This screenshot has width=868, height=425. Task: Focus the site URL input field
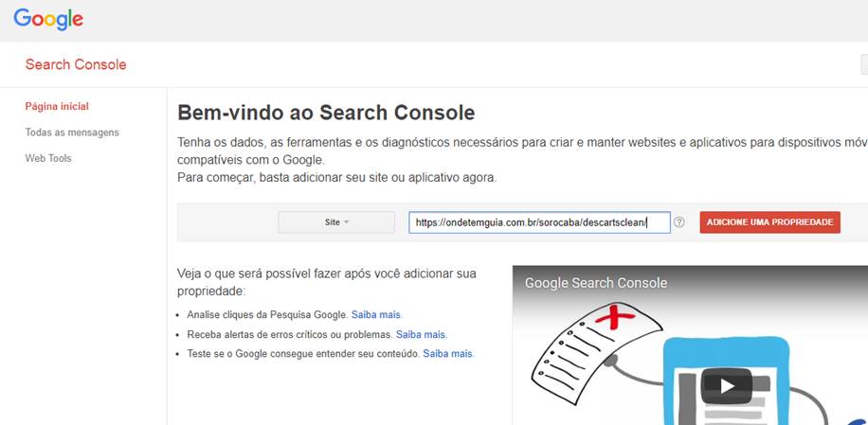pos(540,222)
